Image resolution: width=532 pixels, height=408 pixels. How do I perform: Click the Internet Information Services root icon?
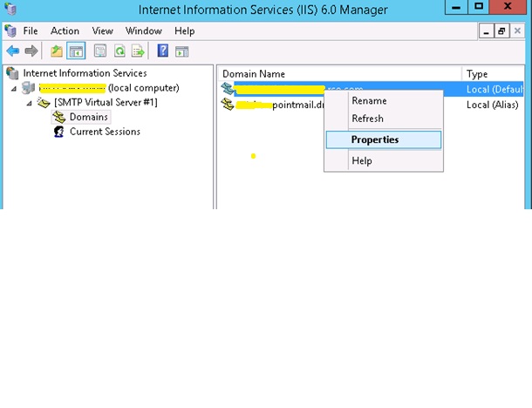point(12,73)
